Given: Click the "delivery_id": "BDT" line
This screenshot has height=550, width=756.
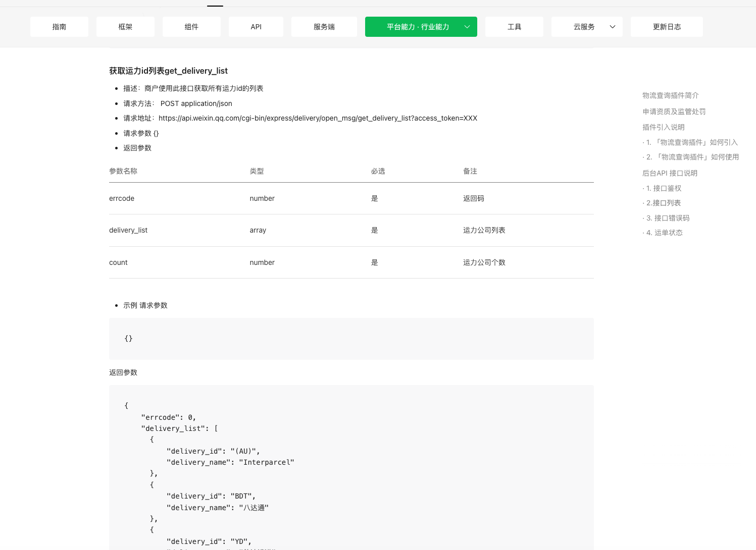Looking at the screenshot, I should 211,496.
